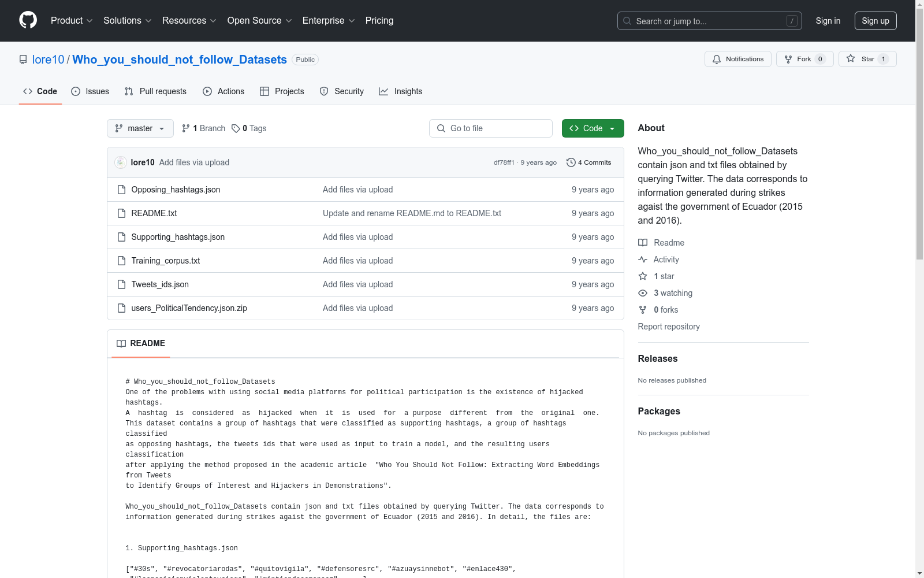Click the pulse icon beside Activity

coord(643,260)
